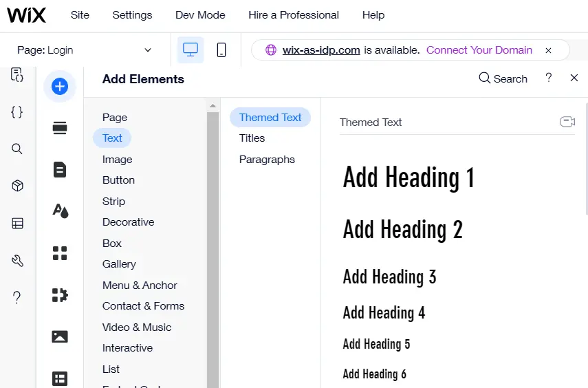Click the Wix logo
The width and height of the screenshot is (588, 388).
tap(27, 15)
